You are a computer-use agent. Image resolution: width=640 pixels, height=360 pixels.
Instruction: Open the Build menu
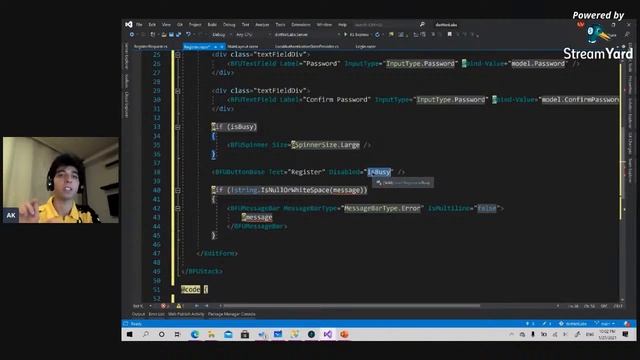click(212, 25)
